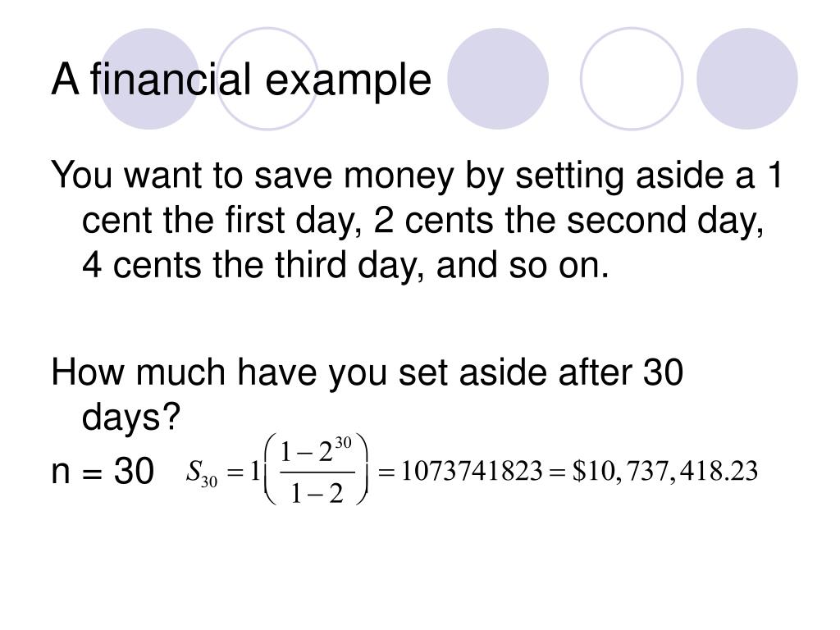Image resolution: width=840 pixels, height=630 pixels.
Task: Click the S₃₀ symbol in the formula
Action: (x=202, y=473)
